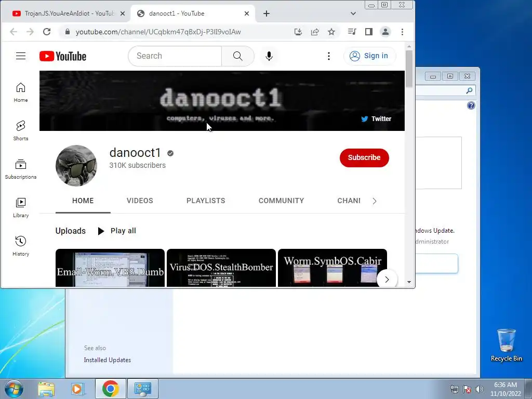This screenshot has height=399, width=532.
Task: Click the install app icon in address bar
Action: point(298,32)
